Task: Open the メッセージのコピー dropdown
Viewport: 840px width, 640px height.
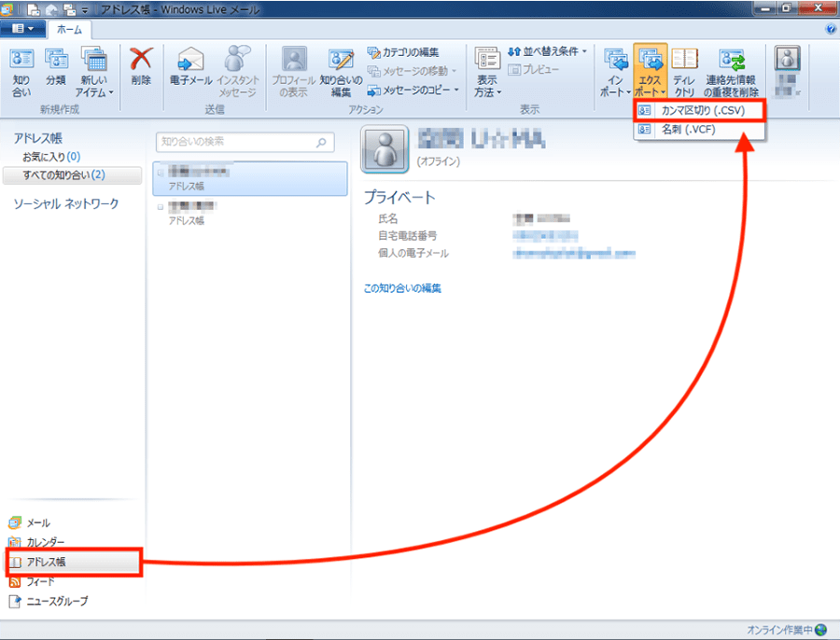Action: [413, 90]
